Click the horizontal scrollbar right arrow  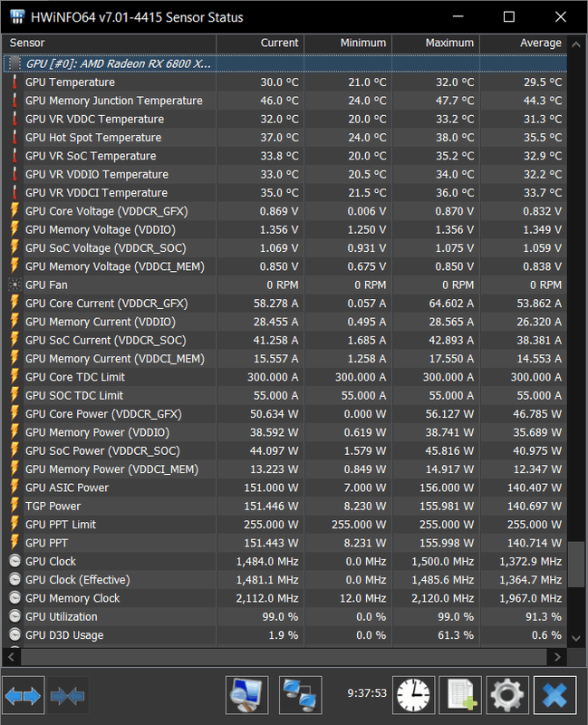pos(557,656)
